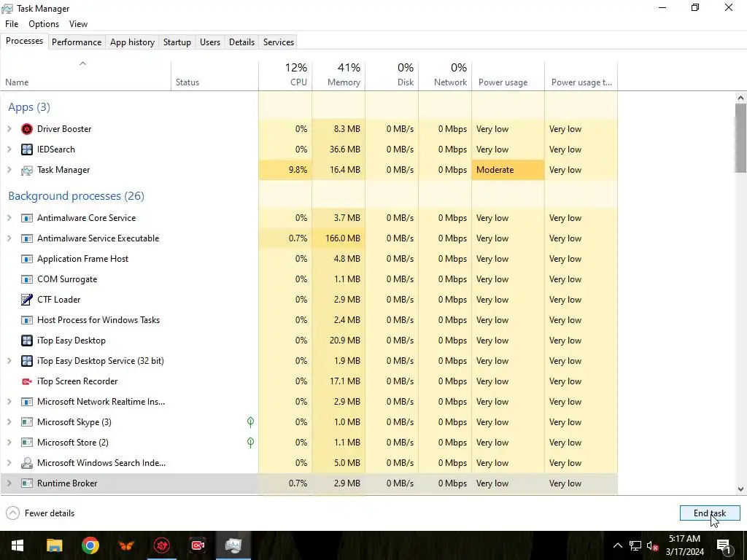Click the Microsoft Skype suspended leaf icon

251,422
